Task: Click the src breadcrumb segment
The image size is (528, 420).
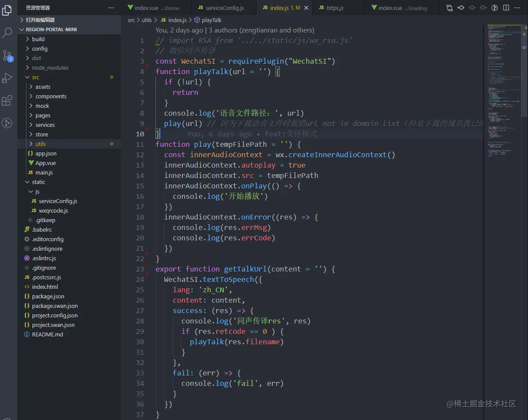Action: [131, 20]
